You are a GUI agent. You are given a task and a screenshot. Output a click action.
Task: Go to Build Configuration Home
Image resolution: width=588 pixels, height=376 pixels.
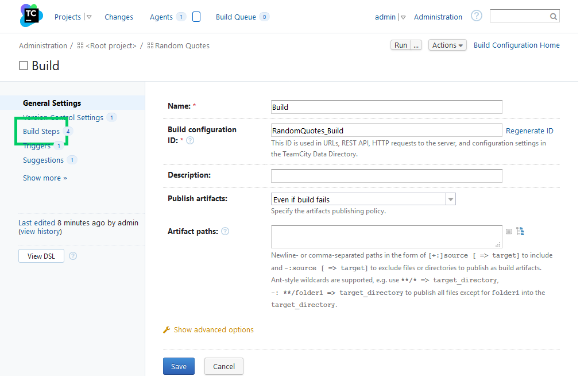(x=516, y=45)
